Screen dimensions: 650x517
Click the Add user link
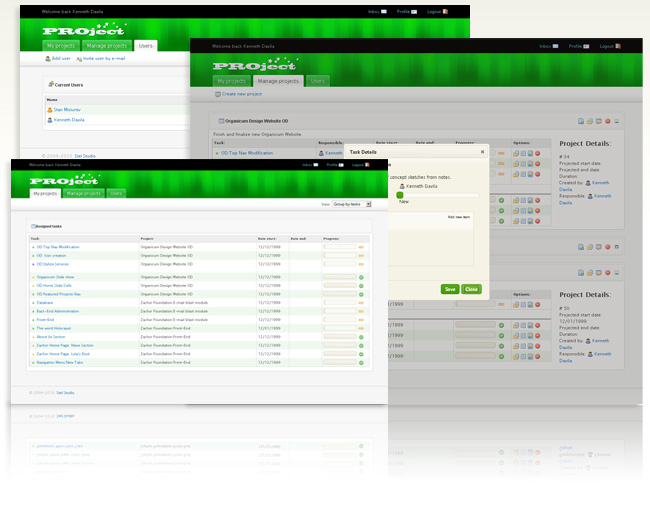(x=58, y=58)
